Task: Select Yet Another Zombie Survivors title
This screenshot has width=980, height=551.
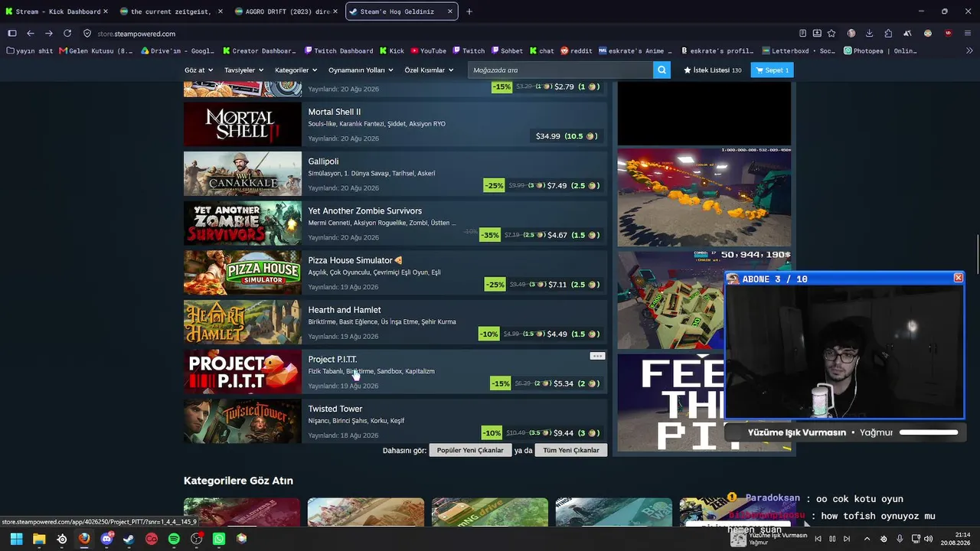Action: click(x=364, y=210)
